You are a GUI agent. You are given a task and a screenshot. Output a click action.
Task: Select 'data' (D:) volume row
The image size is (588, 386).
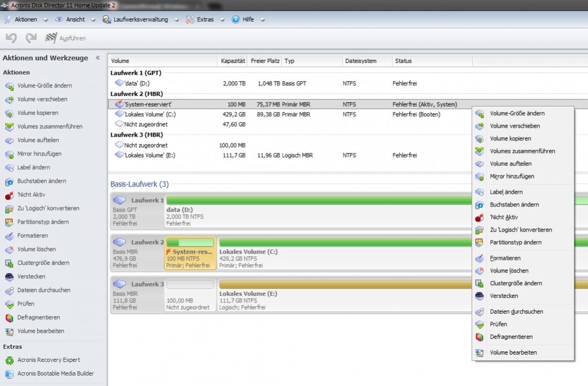(x=348, y=84)
